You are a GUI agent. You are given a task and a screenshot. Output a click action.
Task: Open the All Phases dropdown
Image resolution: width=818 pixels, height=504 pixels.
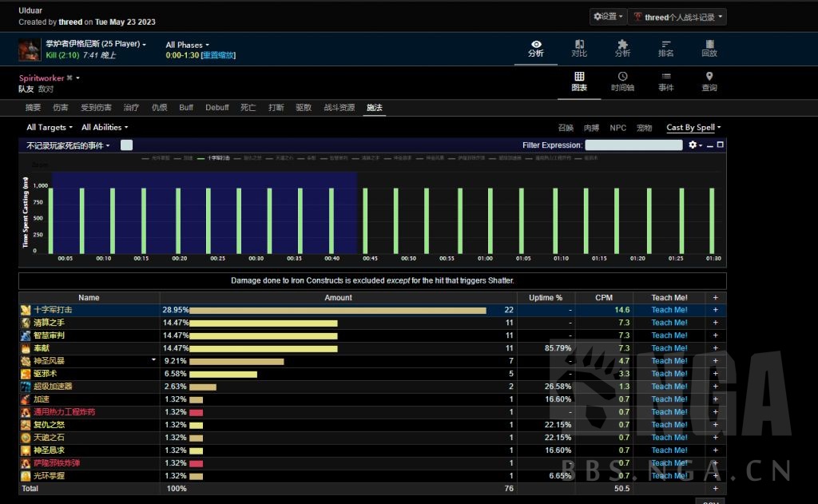tap(187, 45)
